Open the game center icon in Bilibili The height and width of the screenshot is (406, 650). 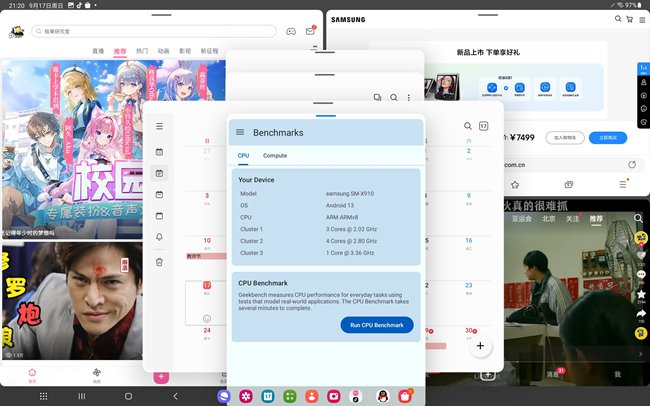(291, 32)
